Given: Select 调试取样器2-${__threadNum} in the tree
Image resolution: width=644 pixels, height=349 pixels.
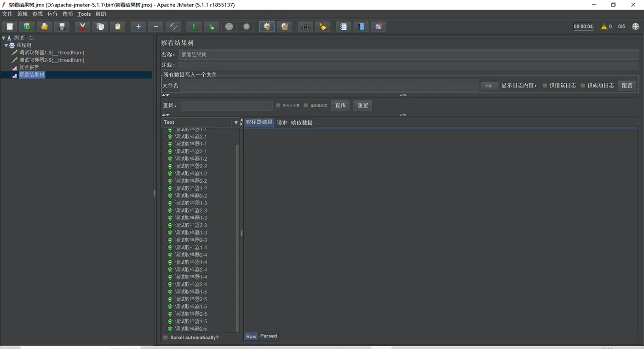Looking at the screenshot, I should pos(52,60).
